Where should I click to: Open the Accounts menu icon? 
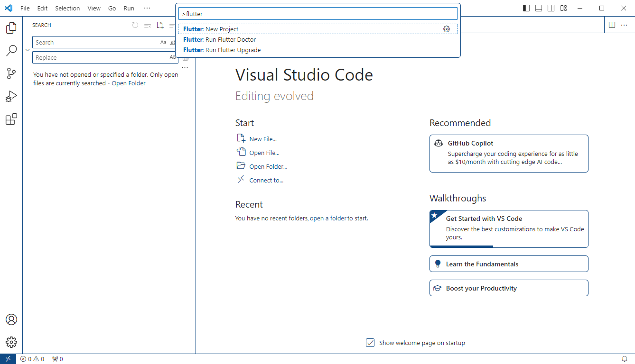[x=11, y=319]
